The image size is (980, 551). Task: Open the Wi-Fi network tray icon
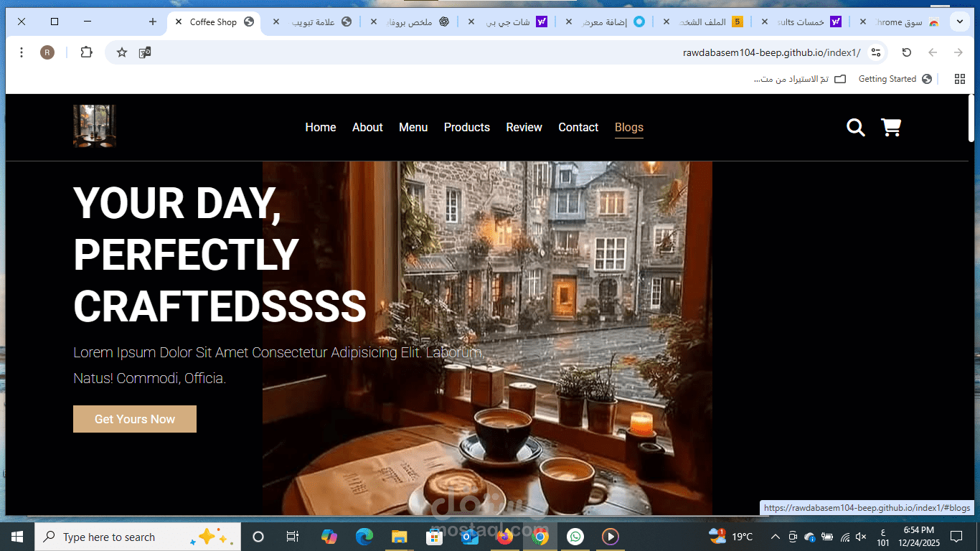845,537
